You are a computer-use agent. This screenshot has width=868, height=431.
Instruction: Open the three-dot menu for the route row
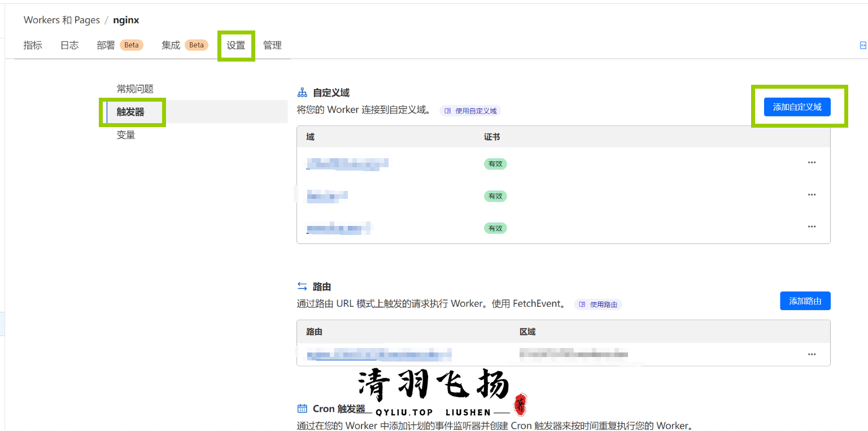point(812,354)
